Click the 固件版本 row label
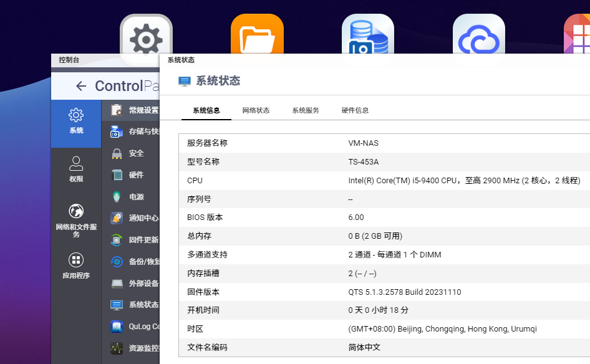Viewport: 590px width, 364px height. click(203, 292)
